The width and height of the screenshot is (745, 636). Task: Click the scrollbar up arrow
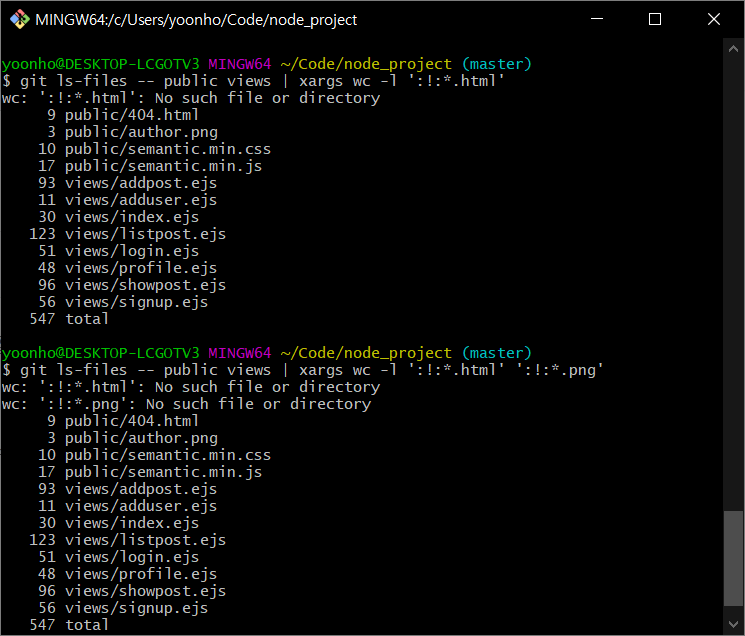point(733,48)
